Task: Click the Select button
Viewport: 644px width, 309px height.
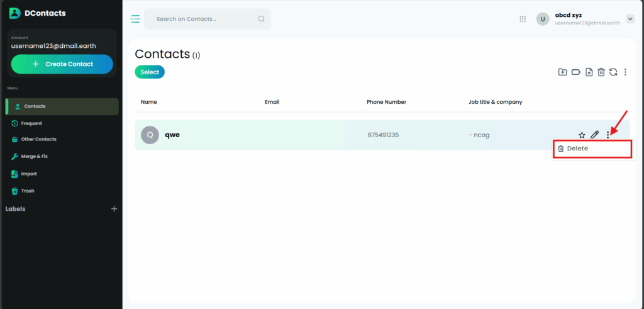Action: (150, 72)
